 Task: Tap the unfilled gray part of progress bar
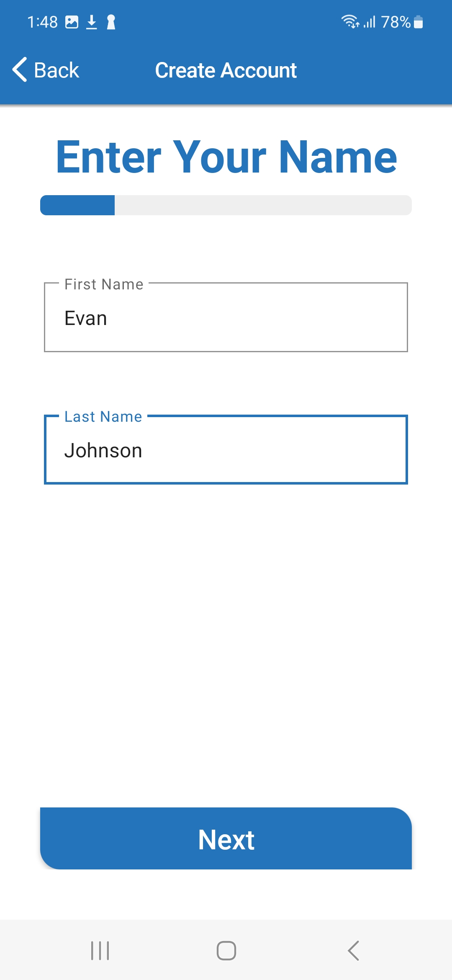tap(263, 205)
